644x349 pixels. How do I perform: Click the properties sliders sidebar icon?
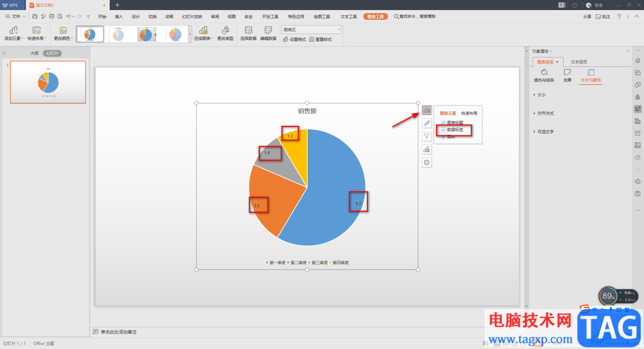[x=638, y=109]
